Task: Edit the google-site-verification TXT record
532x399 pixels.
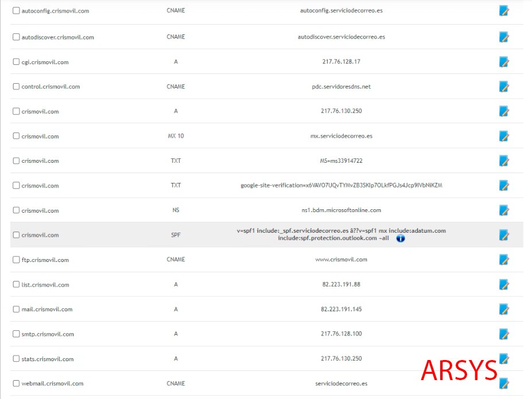Action: (x=504, y=186)
